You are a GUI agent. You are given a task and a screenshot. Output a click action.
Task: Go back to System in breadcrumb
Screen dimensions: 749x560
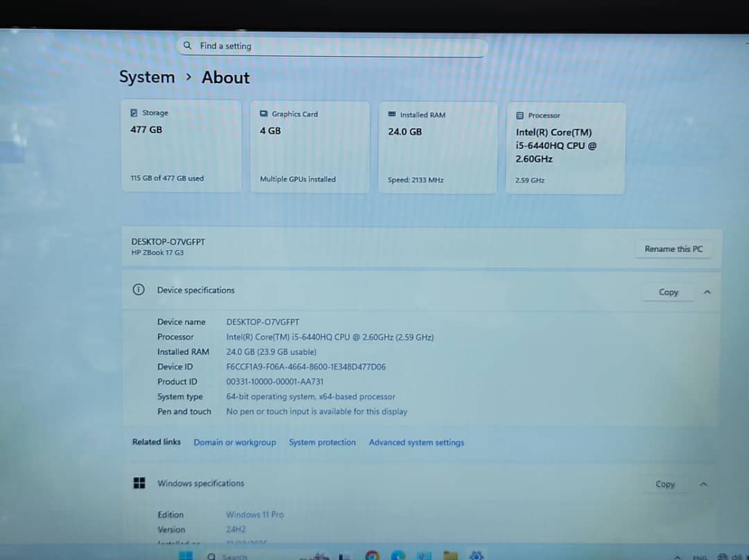pyautogui.click(x=147, y=77)
